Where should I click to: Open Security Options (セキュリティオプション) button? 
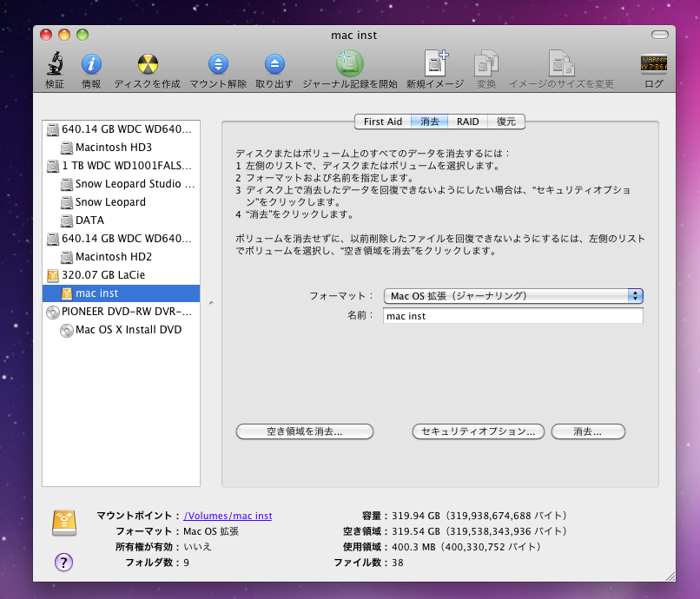pyautogui.click(x=479, y=431)
